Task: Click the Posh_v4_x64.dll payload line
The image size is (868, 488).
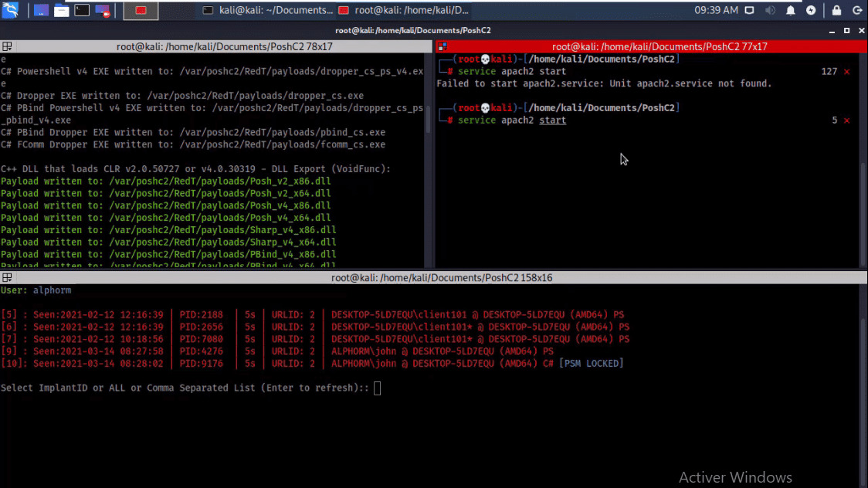Action: pyautogui.click(x=165, y=218)
